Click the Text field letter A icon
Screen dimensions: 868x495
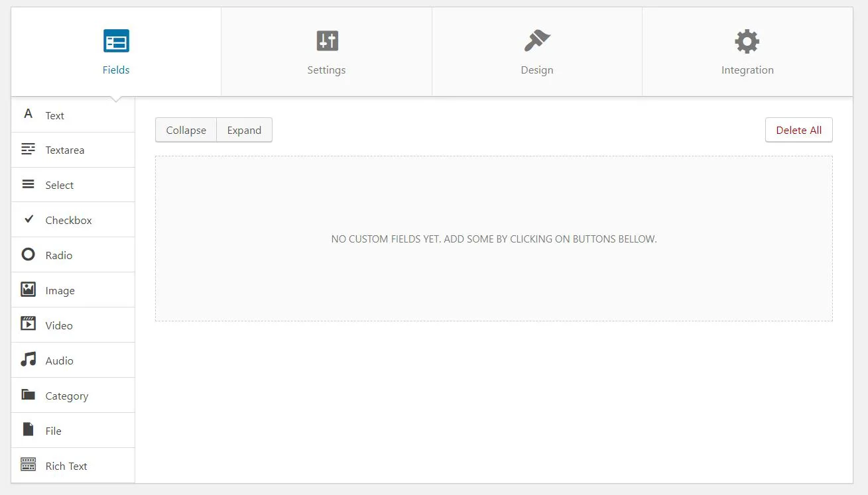[x=28, y=114]
